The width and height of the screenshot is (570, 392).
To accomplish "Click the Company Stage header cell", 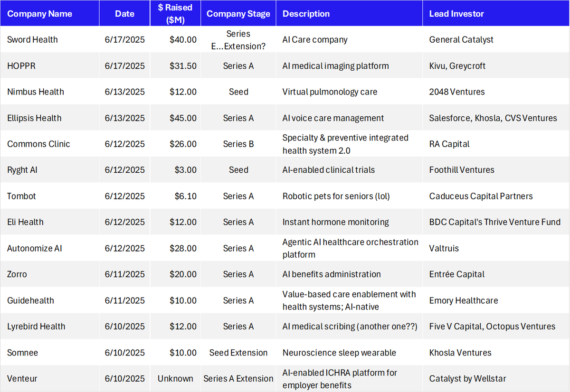I will click(238, 13).
